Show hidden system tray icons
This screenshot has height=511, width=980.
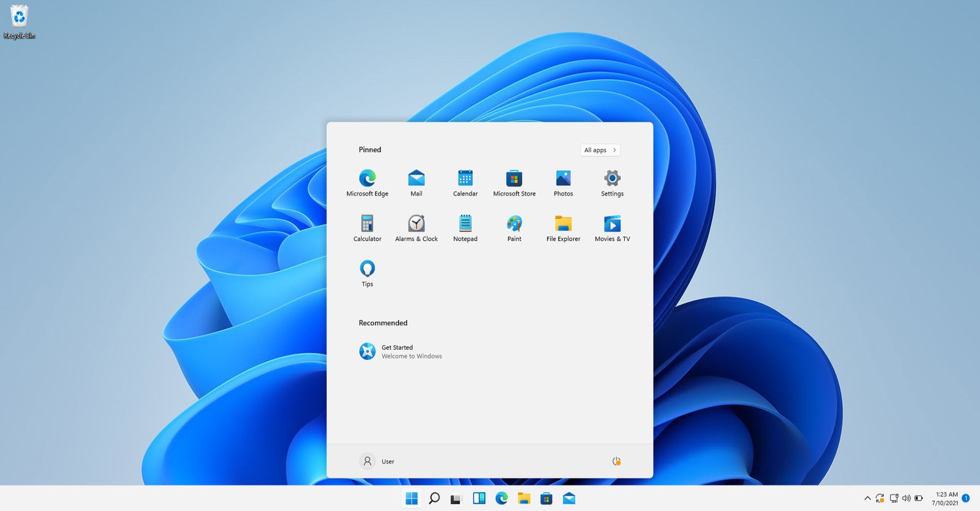point(867,498)
